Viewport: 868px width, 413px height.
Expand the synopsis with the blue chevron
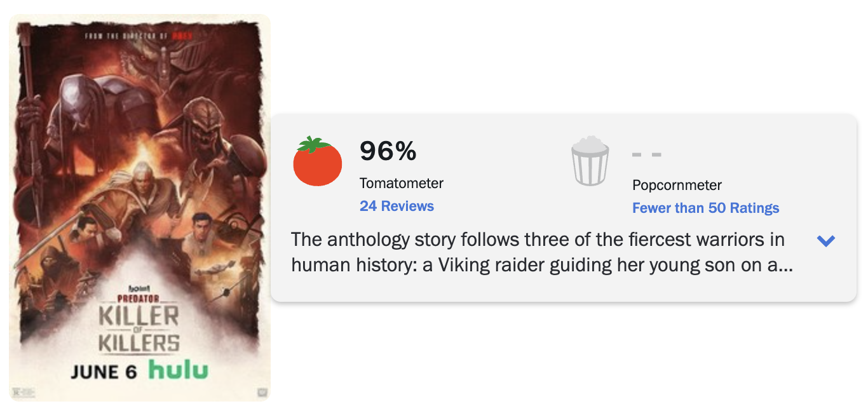pos(825,241)
